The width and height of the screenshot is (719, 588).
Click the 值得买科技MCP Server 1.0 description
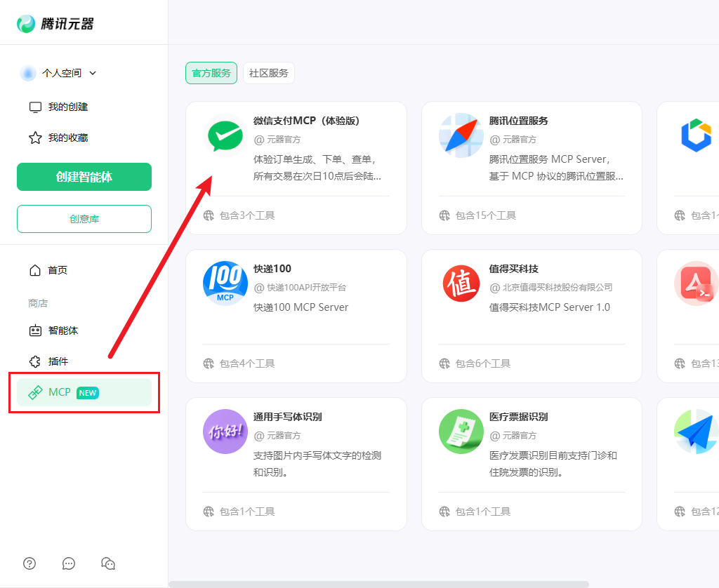coord(549,307)
